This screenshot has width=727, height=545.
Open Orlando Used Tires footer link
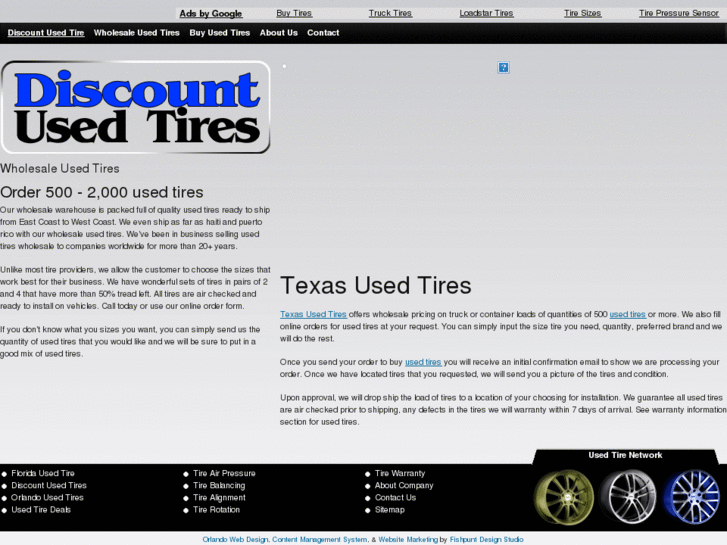(x=47, y=498)
